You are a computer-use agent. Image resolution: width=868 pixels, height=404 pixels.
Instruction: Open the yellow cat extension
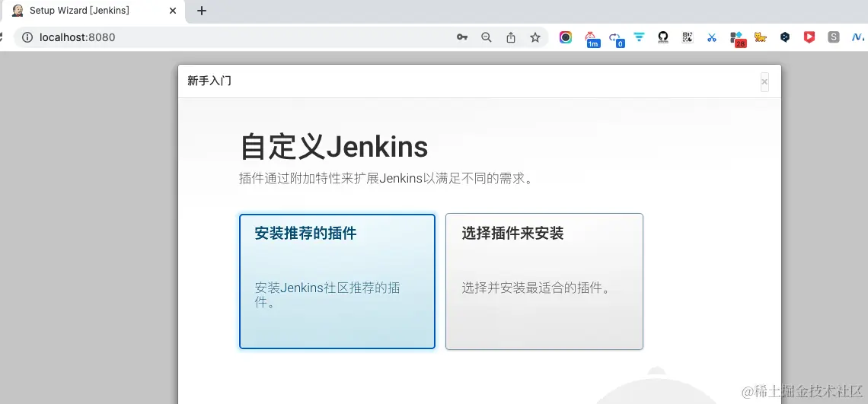[761, 37]
